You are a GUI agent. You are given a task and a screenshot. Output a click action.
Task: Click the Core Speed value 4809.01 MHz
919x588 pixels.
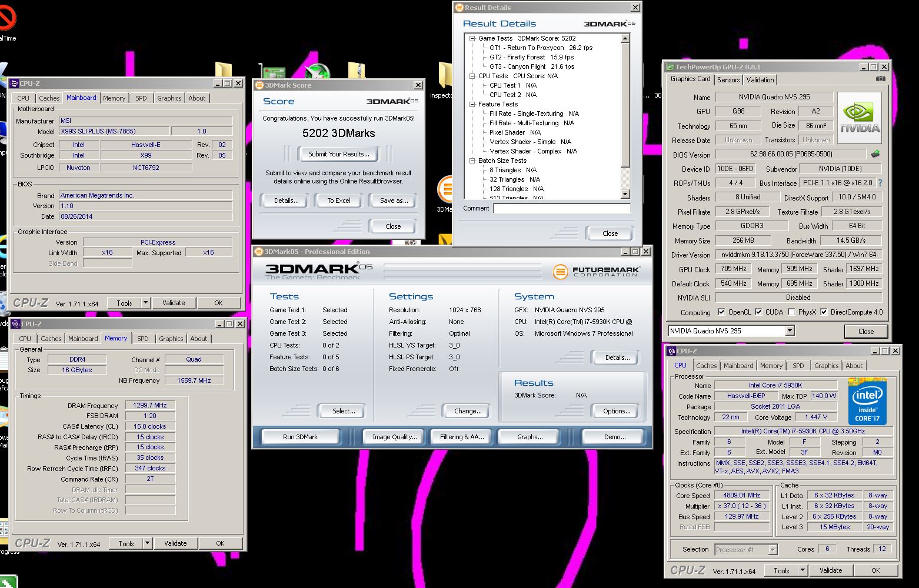point(741,495)
